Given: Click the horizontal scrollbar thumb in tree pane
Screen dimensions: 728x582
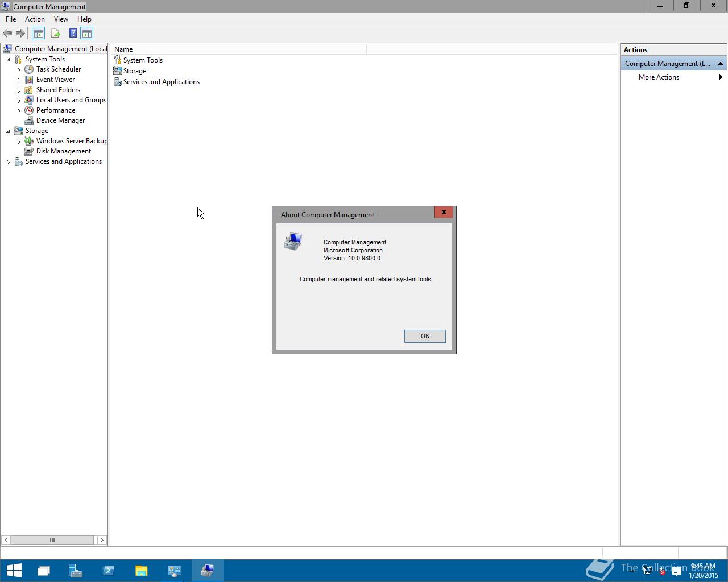Looking at the screenshot, I should pos(52,540).
